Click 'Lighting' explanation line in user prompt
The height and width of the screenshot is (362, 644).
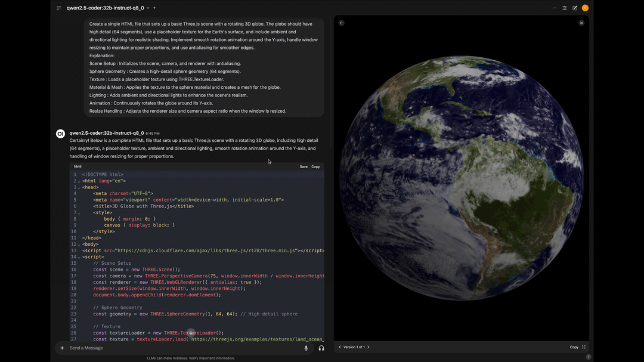point(168,95)
